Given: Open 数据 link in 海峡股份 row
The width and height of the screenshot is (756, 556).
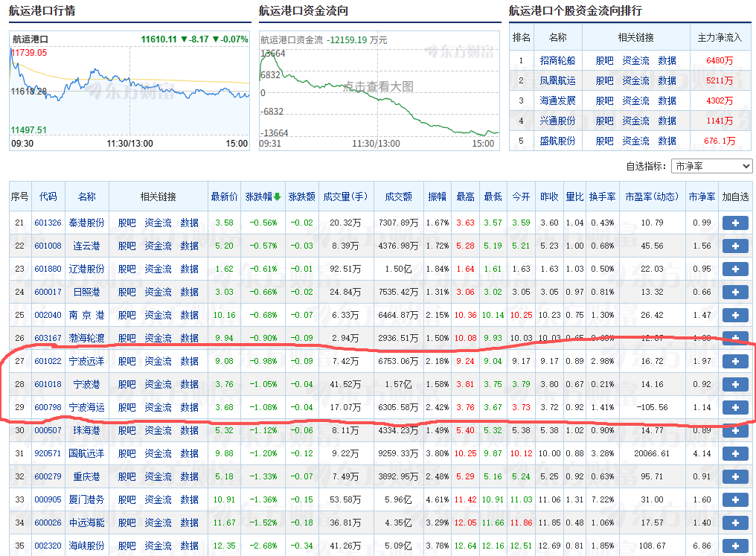Looking at the screenshot, I should 189,546.
